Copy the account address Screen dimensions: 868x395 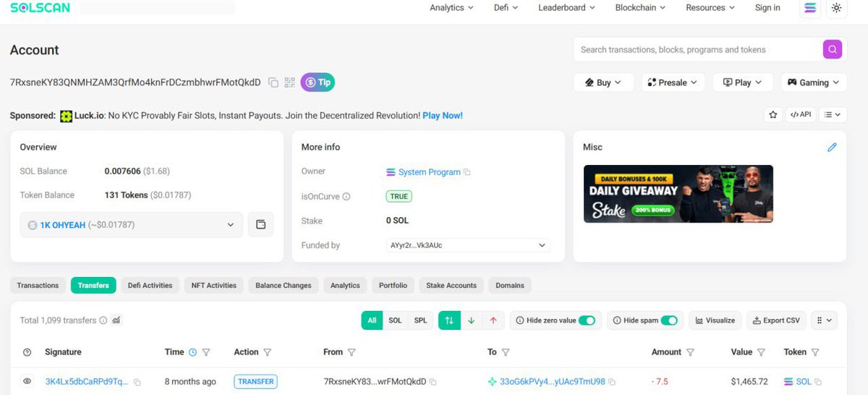273,82
